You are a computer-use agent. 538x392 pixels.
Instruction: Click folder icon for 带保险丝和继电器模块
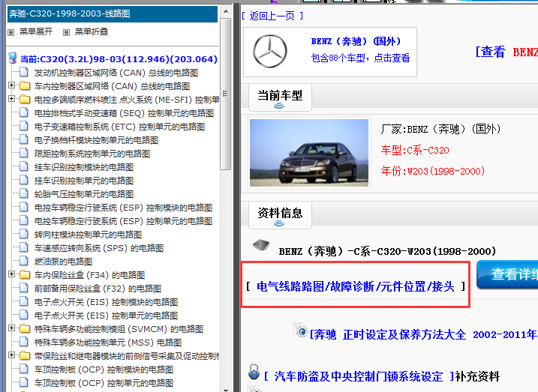[x=25, y=356]
